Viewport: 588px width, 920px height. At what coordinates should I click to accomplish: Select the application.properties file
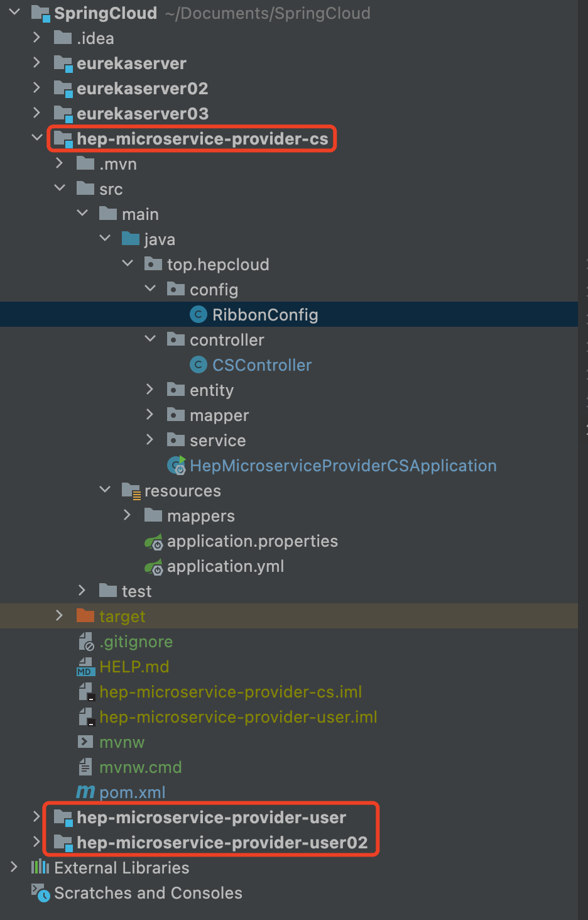(x=252, y=541)
